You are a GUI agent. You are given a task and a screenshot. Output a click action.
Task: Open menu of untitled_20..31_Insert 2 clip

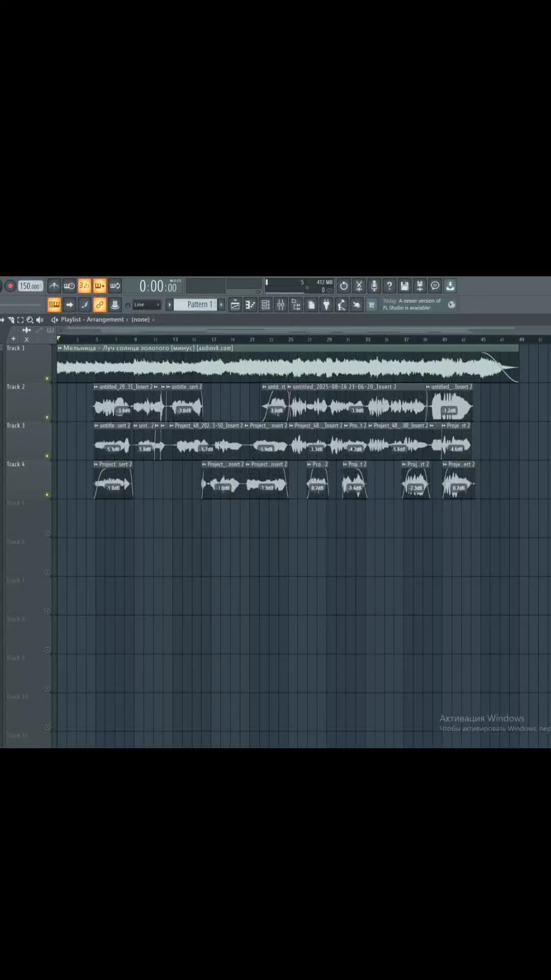96,387
